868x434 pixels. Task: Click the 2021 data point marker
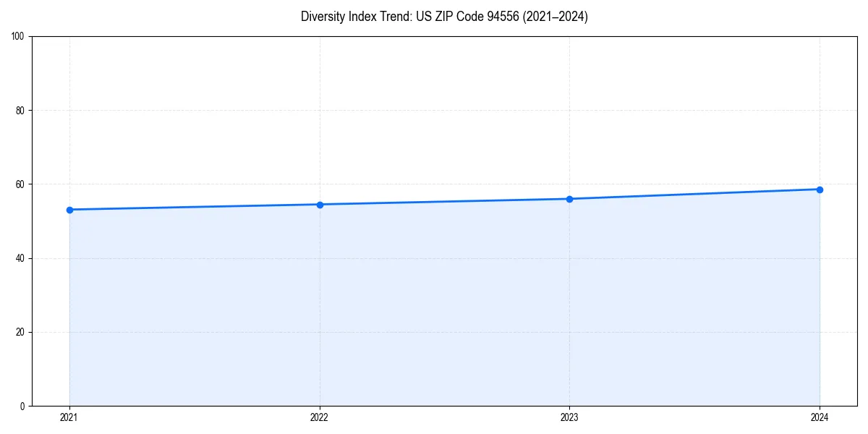69,210
